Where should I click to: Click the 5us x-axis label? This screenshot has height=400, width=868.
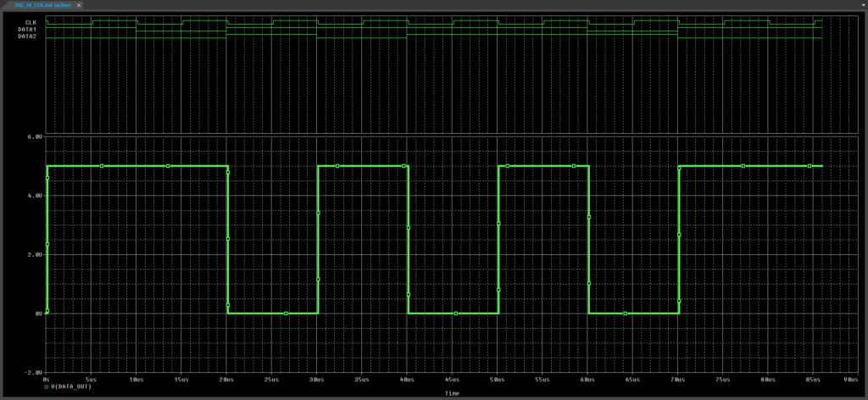[x=92, y=380]
